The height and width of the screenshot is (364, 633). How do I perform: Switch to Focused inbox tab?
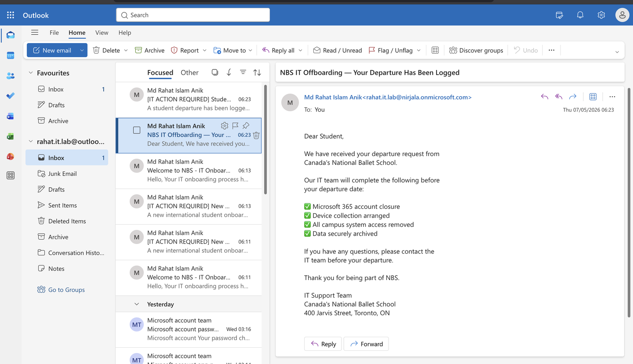pyautogui.click(x=160, y=73)
